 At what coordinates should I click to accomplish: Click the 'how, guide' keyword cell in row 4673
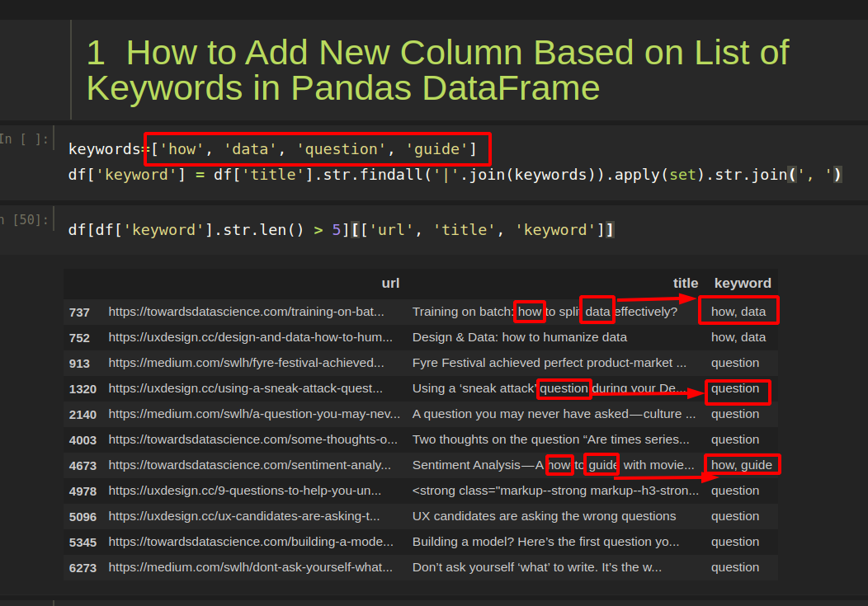[x=742, y=465]
